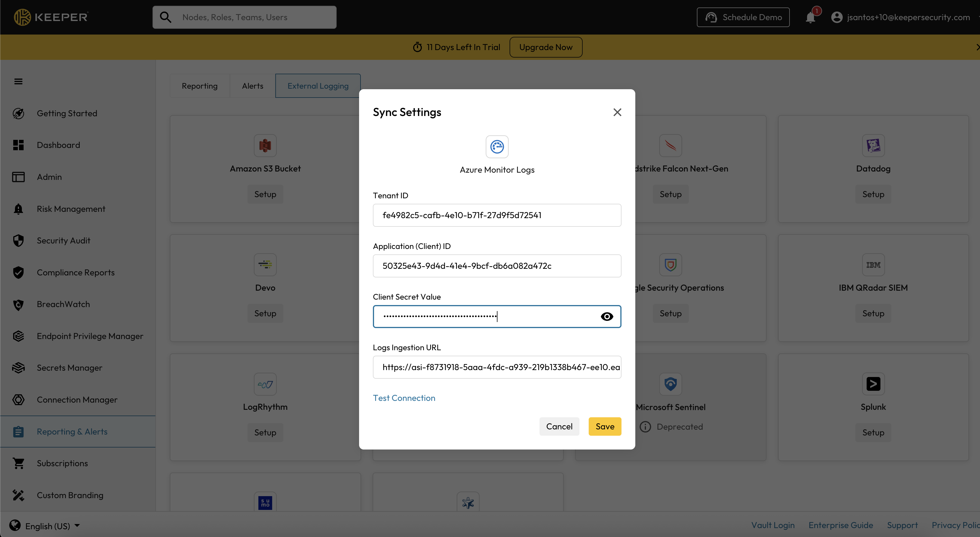This screenshot has width=980, height=537.
Task: Click the Test Connection link
Action: tap(404, 398)
